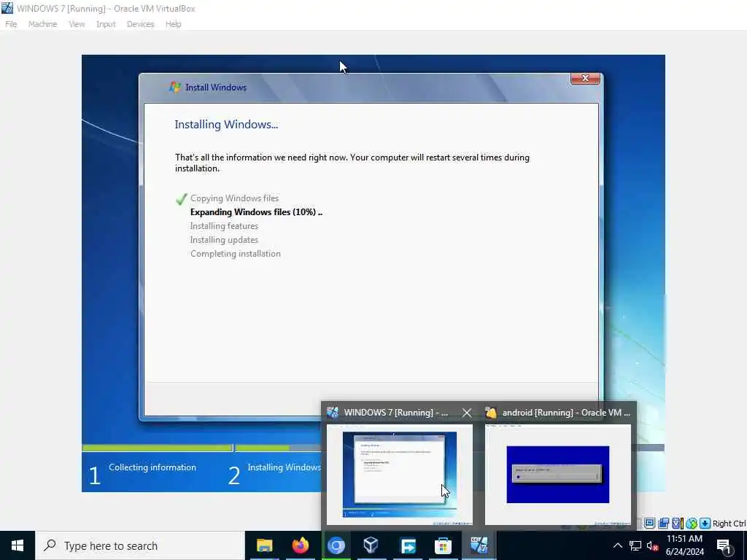Open the Machine menu
The width and height of the screenshot is (747, 560).
pos(42,24)
